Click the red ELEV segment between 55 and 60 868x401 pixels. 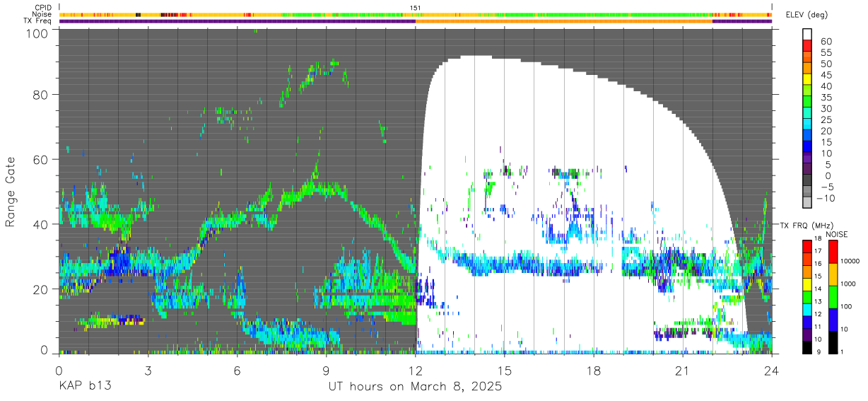[808, 46]
